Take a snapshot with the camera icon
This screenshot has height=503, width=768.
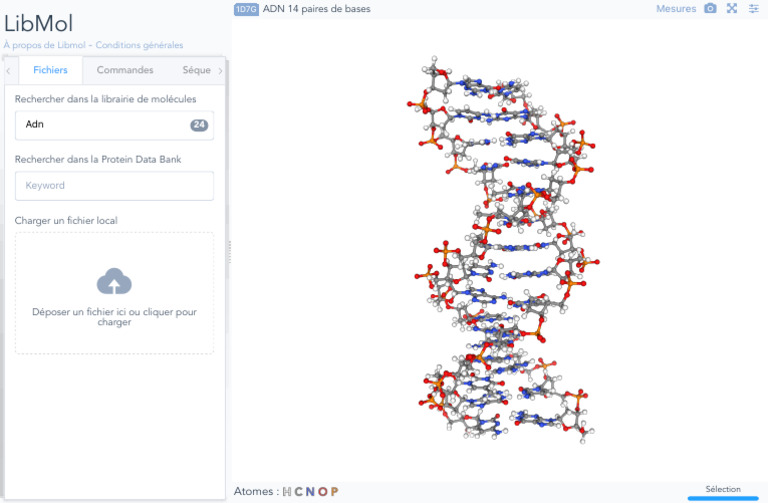coord(710,9)
